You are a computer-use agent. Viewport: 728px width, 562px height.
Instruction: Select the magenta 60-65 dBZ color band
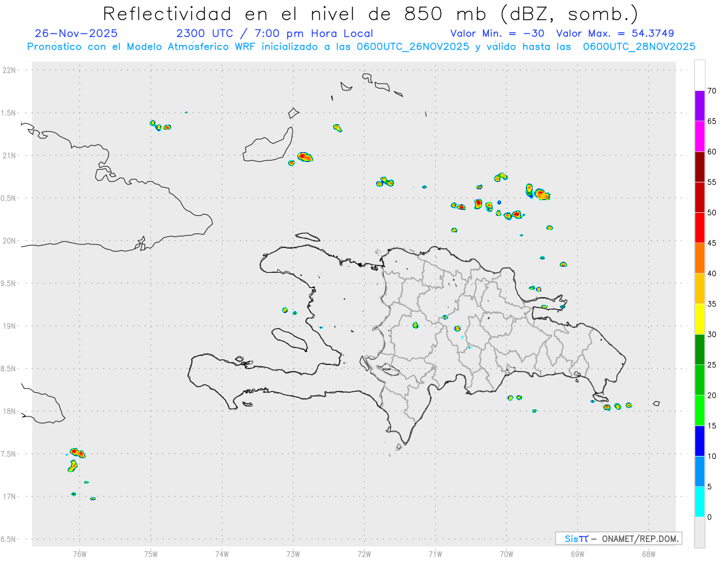coord(699,136)
